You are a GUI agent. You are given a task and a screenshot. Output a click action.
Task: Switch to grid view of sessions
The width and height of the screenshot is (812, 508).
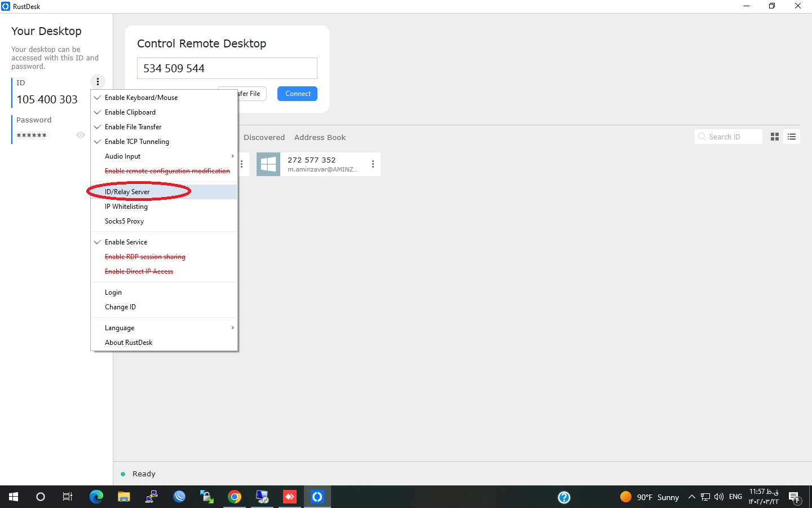pos(775,137)
